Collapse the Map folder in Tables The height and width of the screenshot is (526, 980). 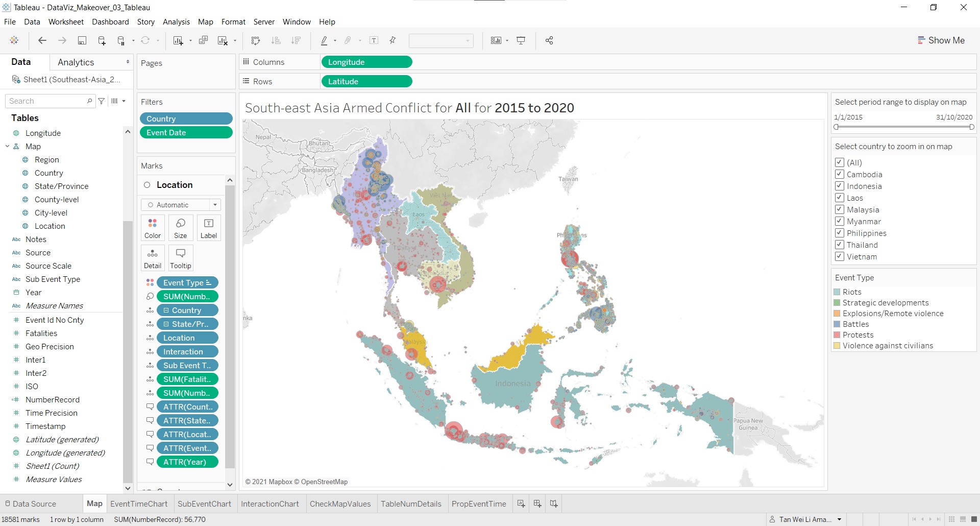(8, 147)
